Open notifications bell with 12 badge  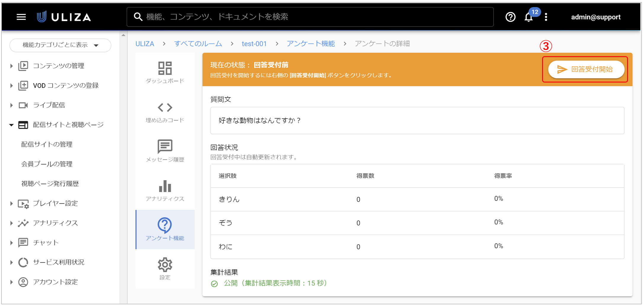coord(529,17)
